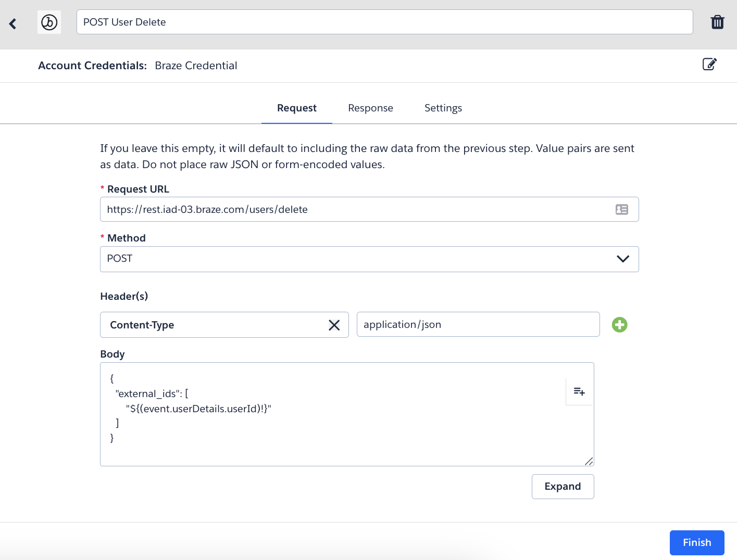Add a new header with green plus
Image resolution: width=737 pixels, height=560 pixels.
[619, 325]
